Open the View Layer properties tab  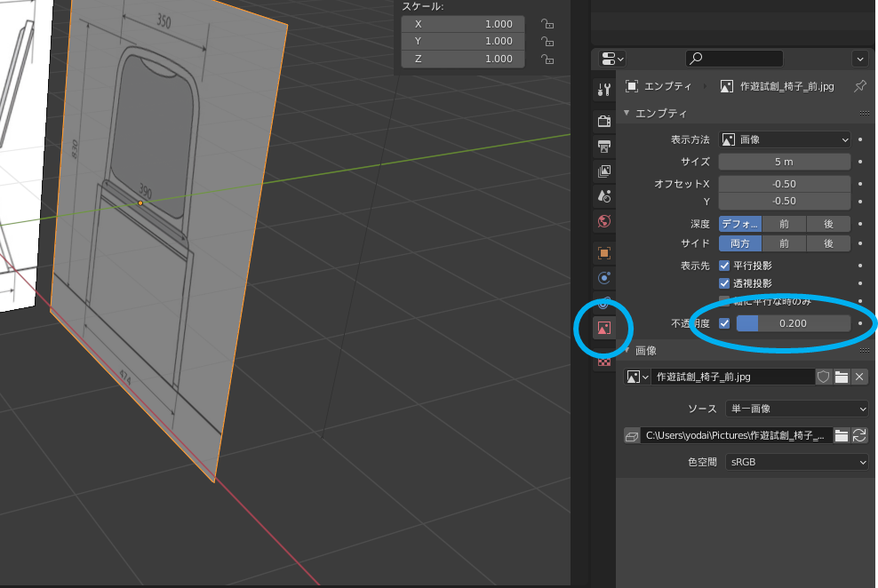[x=603, y=171]
